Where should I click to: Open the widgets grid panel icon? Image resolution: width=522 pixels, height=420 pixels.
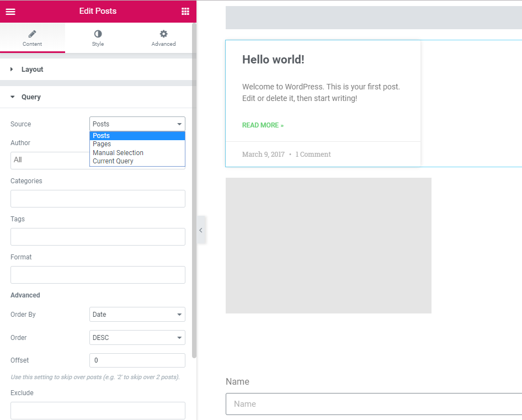click(185, 12)
